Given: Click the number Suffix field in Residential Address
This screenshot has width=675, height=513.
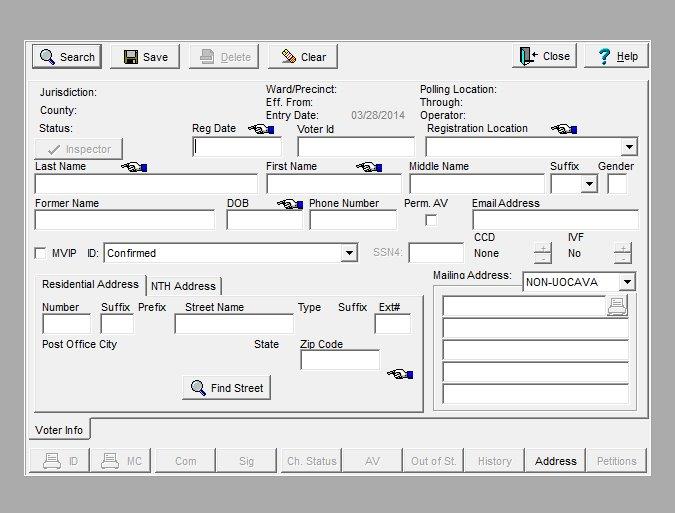Looking at the screenshot, I should pyautogui.click(x=117, y=324).
